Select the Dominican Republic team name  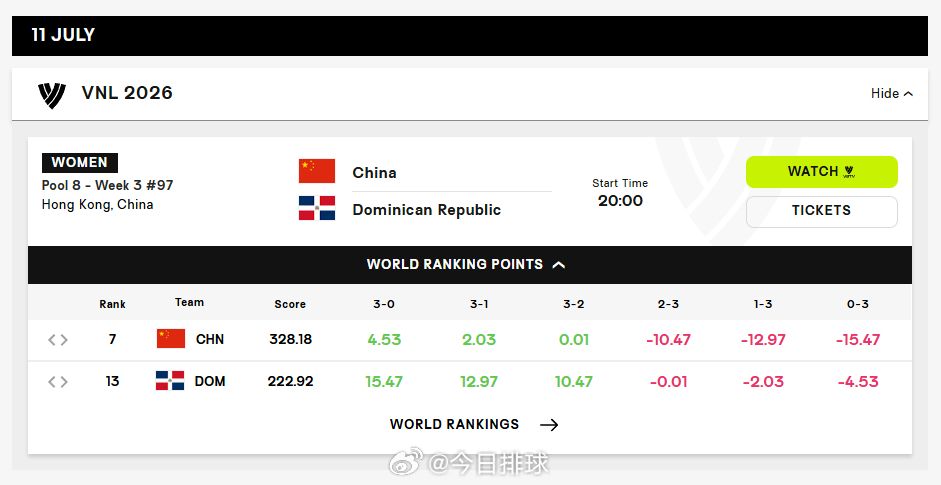[x=427, y=210]
